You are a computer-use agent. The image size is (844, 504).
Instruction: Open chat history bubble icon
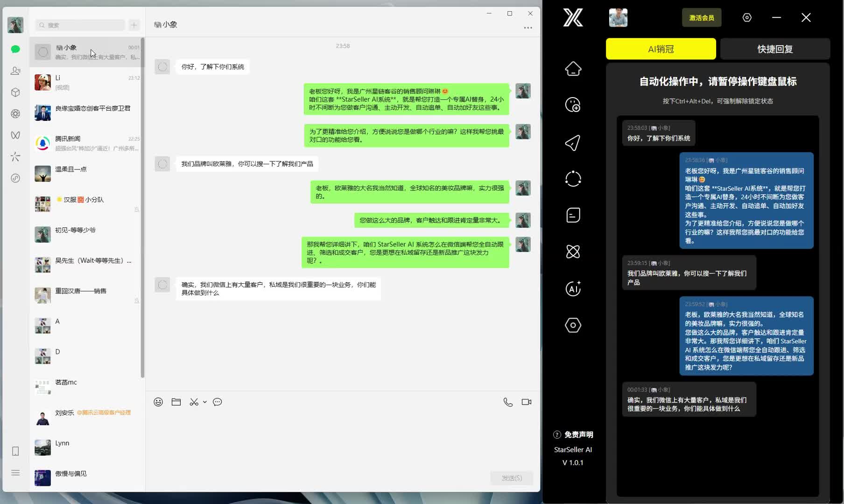click(x=218, y=402)
